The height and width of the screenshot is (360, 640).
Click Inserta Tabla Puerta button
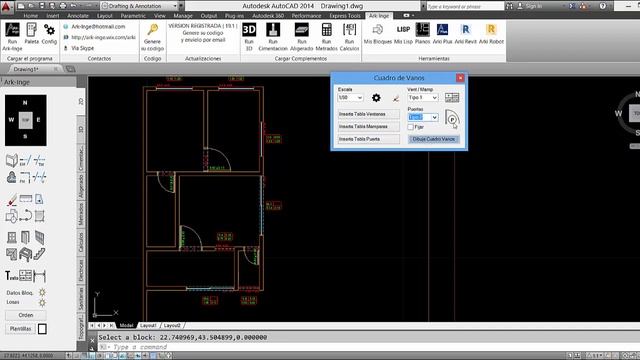tap(369, 139)
